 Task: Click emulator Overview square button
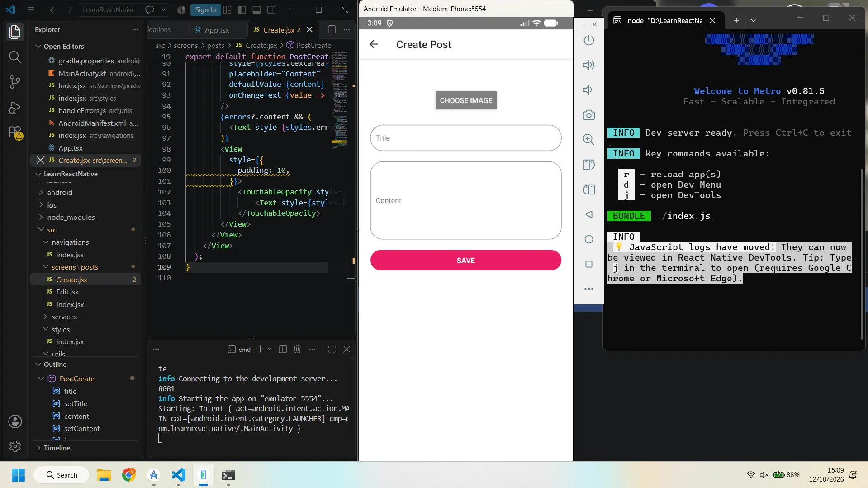click(588, 264)
